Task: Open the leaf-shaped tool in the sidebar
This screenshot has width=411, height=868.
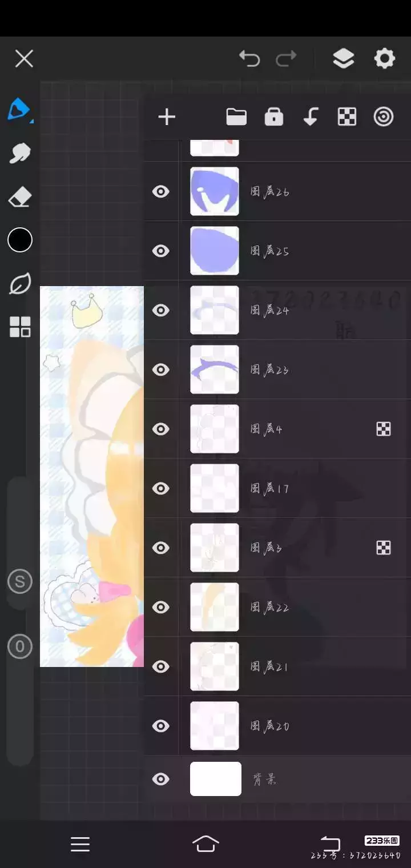Action: point(19,283)
